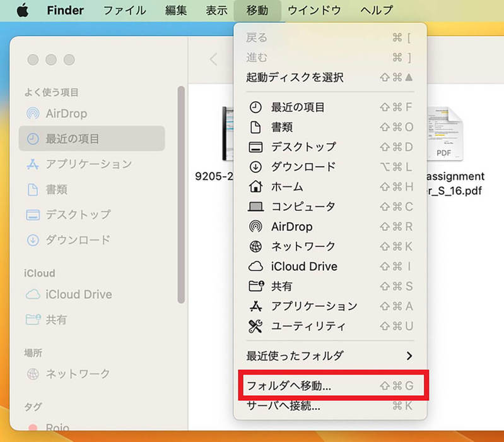Image resolution: width=504 pixels, height=442 pixels.
Task: Open ネットワーク globe icon in the sidebar
Action: [33, 374]
